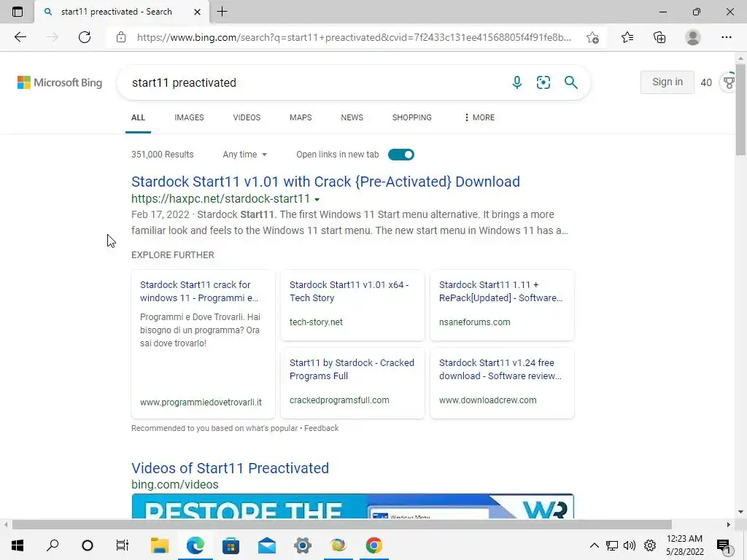Open Task View on taskbar

pos(123,545)
